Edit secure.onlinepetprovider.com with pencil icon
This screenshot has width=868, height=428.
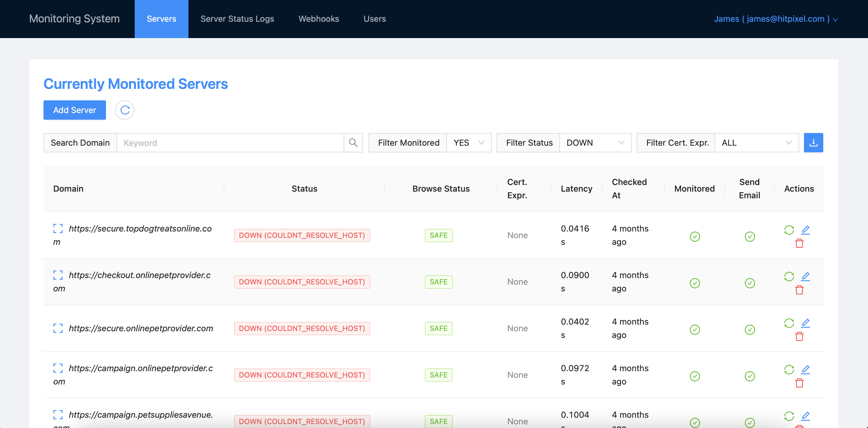click(805, 323)
